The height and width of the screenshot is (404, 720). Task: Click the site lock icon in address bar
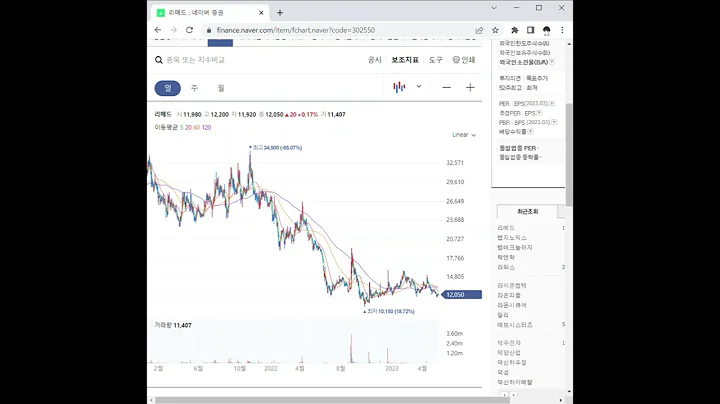[209, 30]
